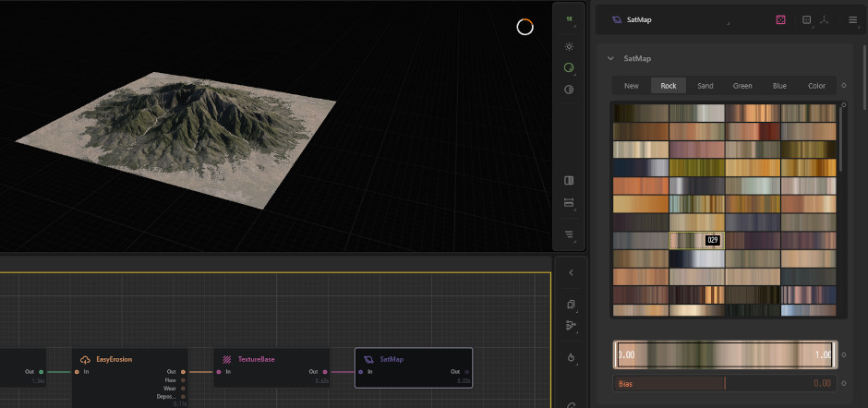Click the three-pronged axis icon in header

(x=824, y=19)
